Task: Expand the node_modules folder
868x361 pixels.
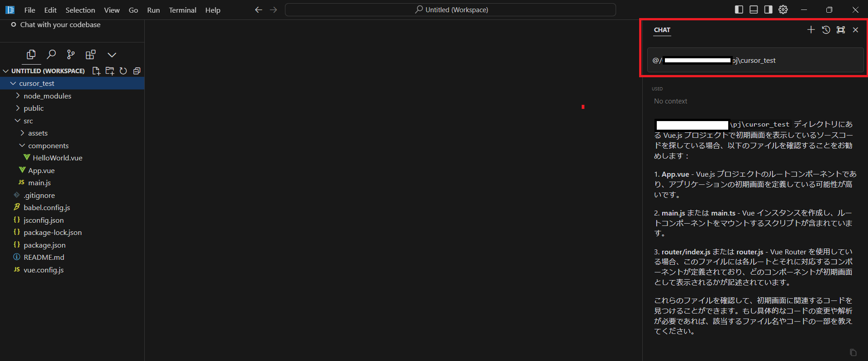Action: [x=18, y=96]
